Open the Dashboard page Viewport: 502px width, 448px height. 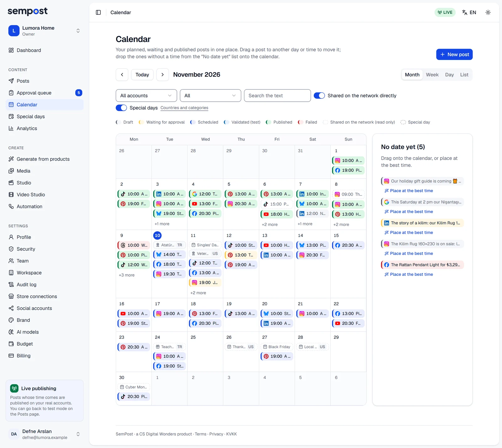coord(45,50)
